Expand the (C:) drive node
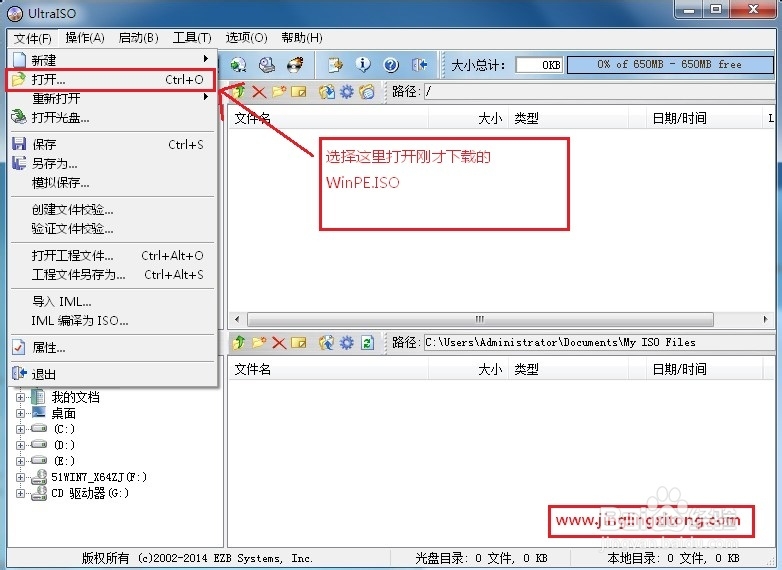Viewport: 782px width, 570px height. point(20,429)
